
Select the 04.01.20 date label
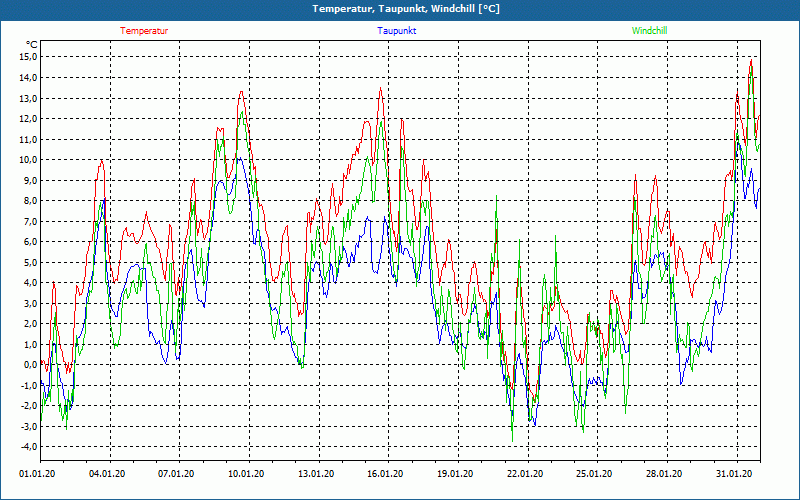[107, 474]
